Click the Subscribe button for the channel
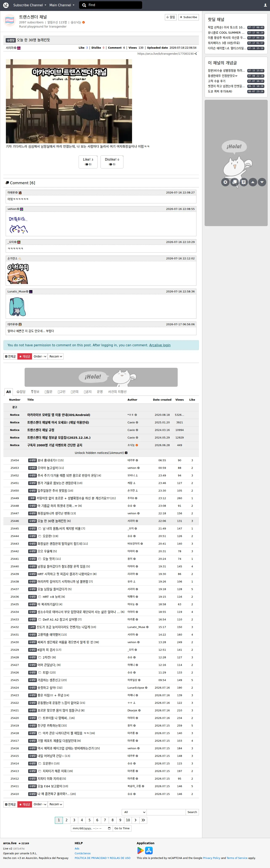 click(x=189, y=17)
